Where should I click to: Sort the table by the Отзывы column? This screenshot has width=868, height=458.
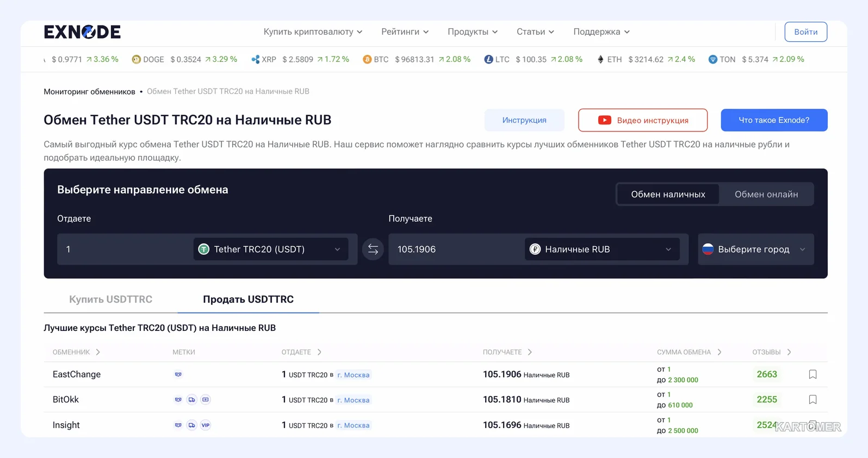771,352
